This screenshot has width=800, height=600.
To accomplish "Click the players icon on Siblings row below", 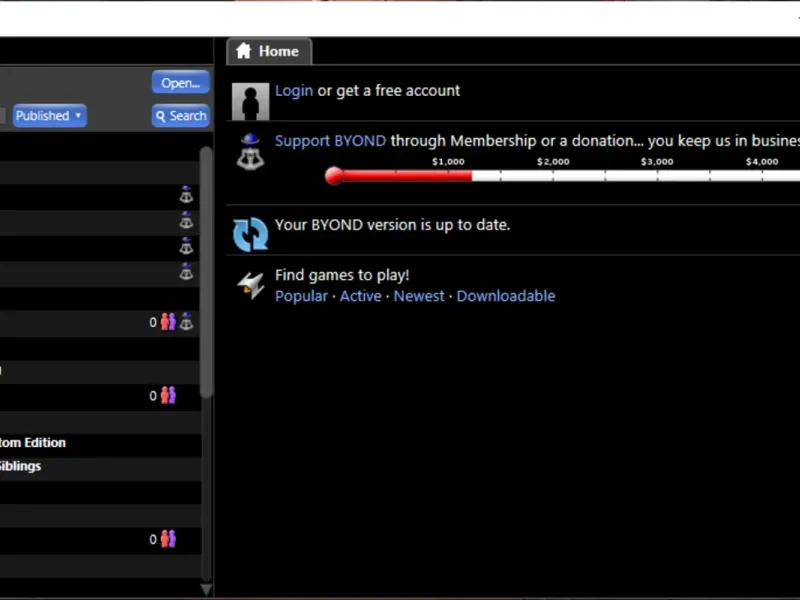I will (168, 539).
